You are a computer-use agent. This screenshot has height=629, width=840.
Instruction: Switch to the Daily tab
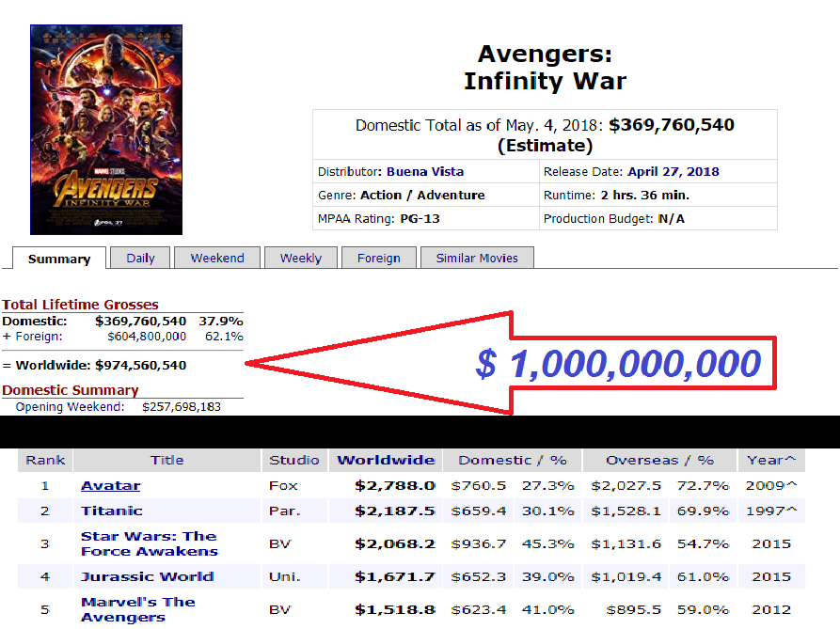click(x=140, y=258)
